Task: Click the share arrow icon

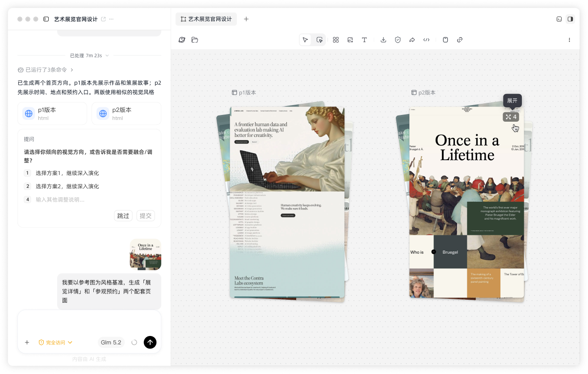Action: pos(412,40)
